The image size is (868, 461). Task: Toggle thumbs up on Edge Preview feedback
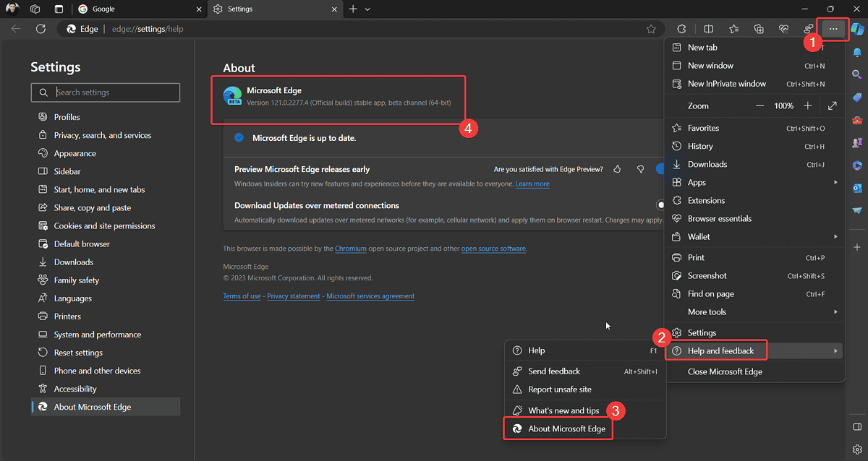[617, 168]
